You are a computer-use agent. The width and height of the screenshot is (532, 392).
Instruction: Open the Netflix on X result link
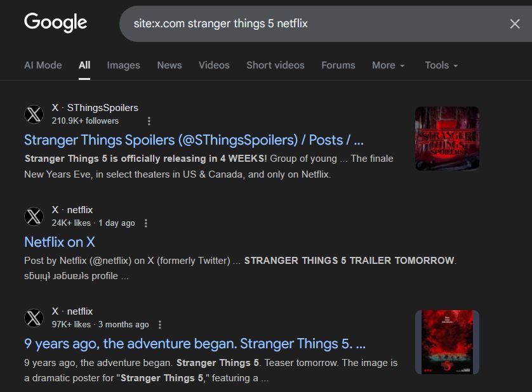60,242
